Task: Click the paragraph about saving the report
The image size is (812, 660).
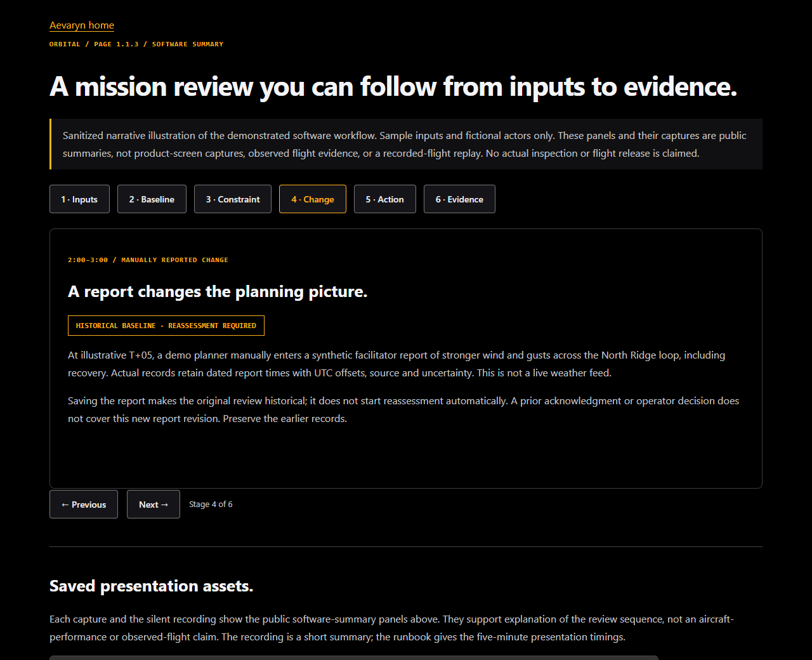Action: (x=403, y=410)
